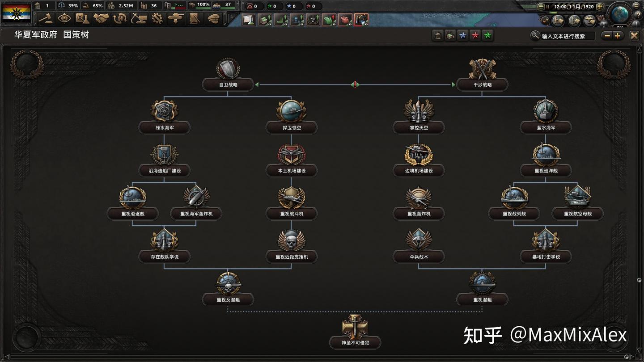
Task: Toggle the blue star focus filter
Action: (x=463, y=36)
